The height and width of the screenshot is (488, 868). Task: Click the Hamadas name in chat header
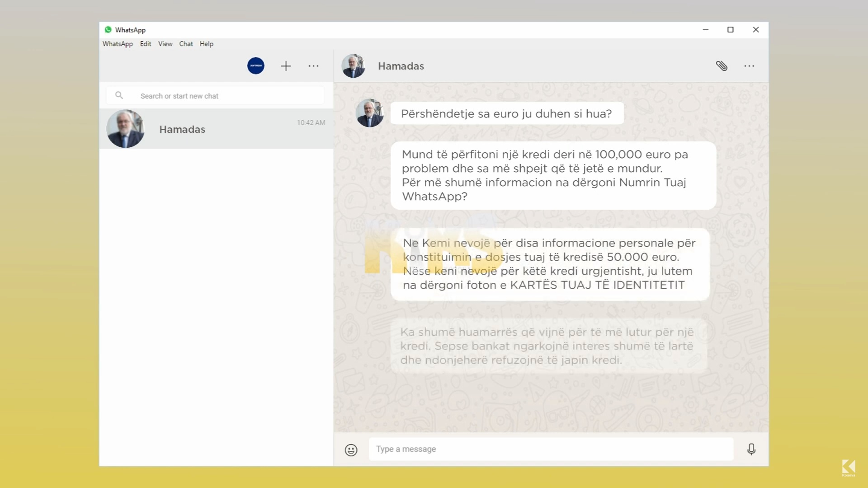[401, 66]
